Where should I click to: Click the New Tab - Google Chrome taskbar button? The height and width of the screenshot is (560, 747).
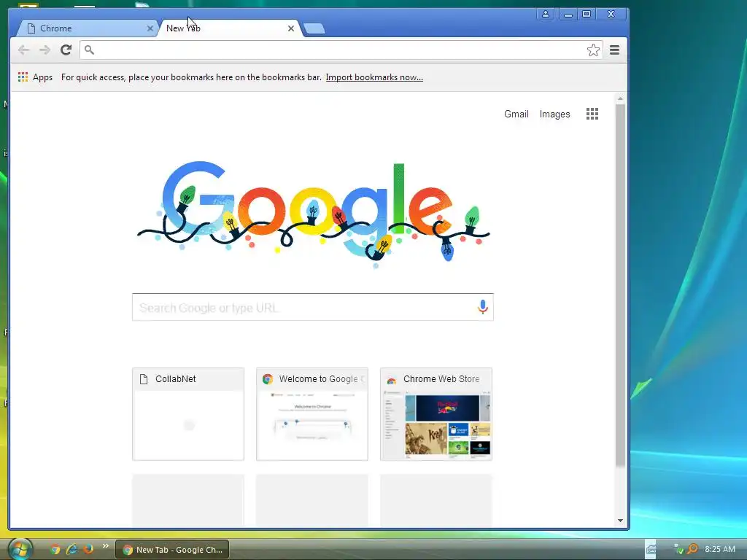click(172, 550)
